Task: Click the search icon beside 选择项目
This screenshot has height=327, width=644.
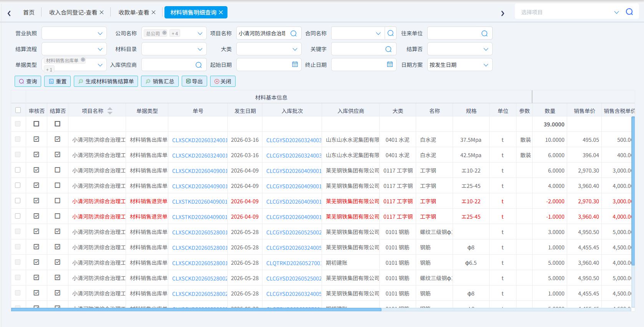Action: pyautogui.click(x=629, y=12)
